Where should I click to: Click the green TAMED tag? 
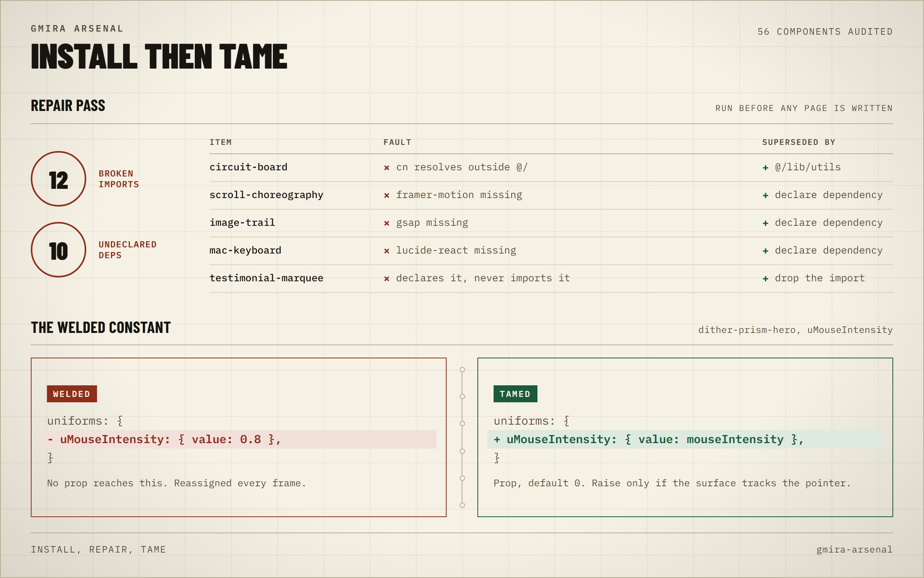(516, 394)
